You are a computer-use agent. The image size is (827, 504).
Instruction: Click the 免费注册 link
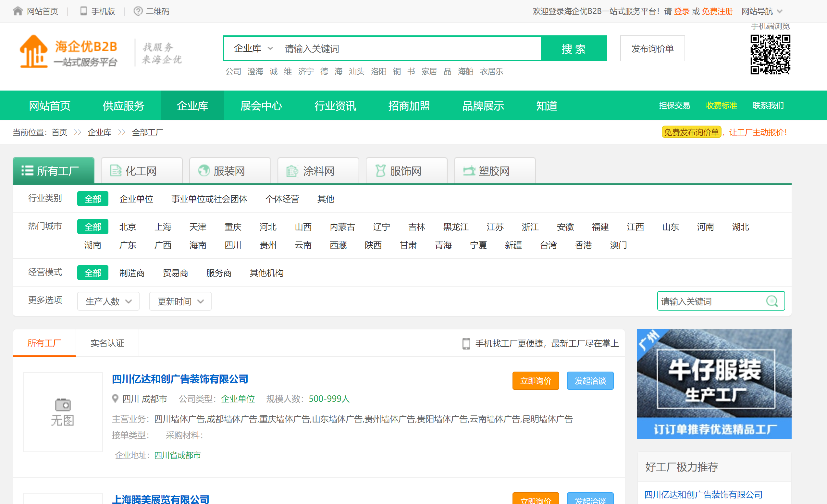(x=717, y=11)
